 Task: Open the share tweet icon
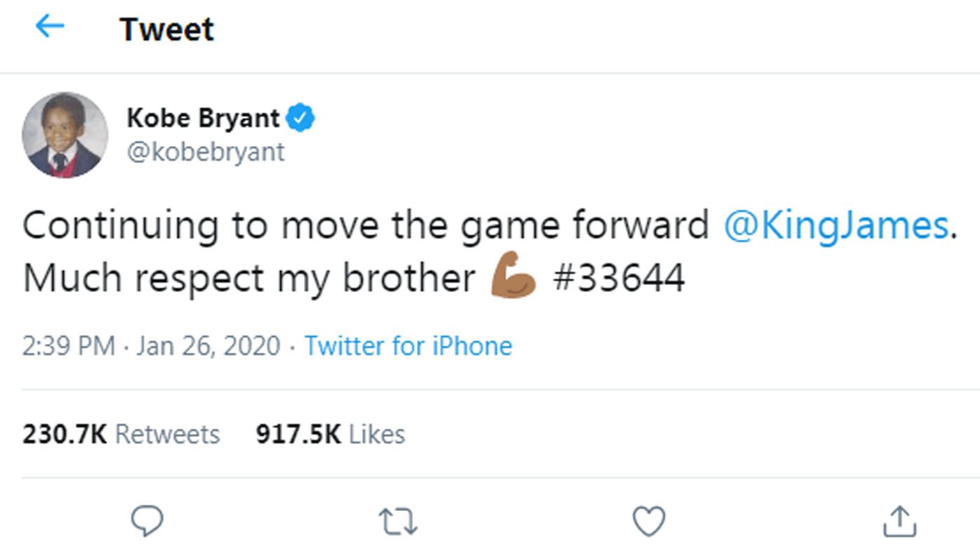click(899, 521)
